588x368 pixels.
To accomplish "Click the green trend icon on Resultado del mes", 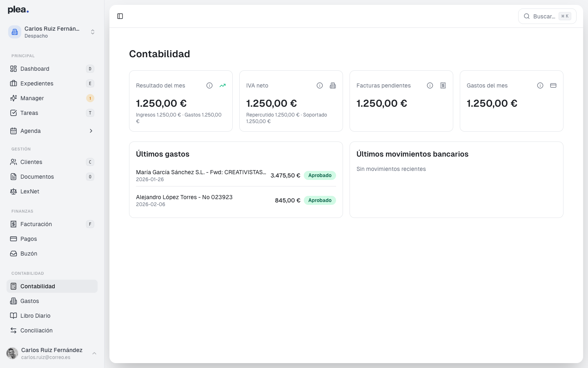I will tap(223, 85).
